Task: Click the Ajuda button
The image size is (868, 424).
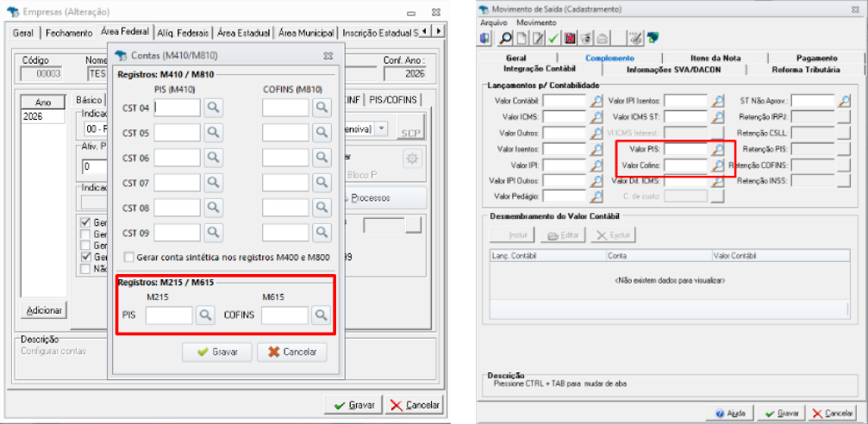Action: [x=730, y=414]
